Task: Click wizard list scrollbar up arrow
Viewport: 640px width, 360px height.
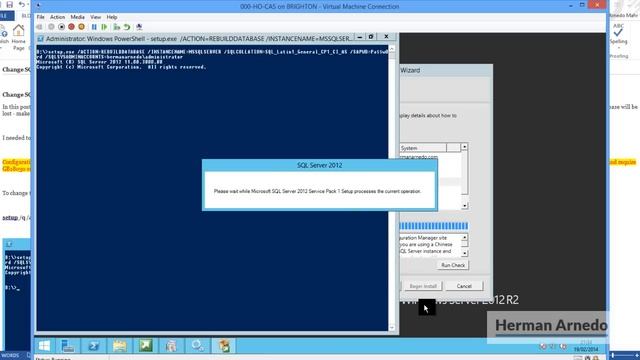Action: (x=464, y=147)
